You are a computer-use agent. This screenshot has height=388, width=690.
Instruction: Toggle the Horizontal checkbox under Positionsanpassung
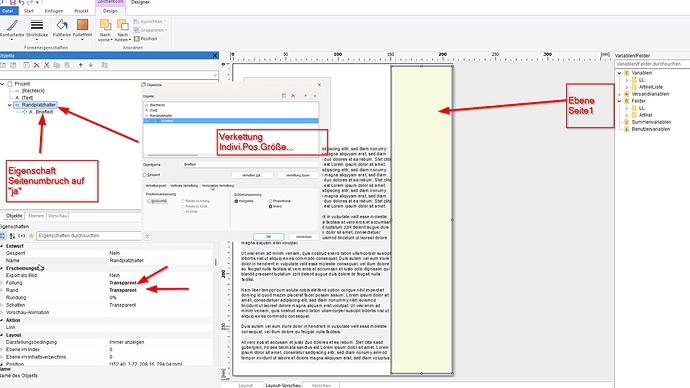point(149,201)
